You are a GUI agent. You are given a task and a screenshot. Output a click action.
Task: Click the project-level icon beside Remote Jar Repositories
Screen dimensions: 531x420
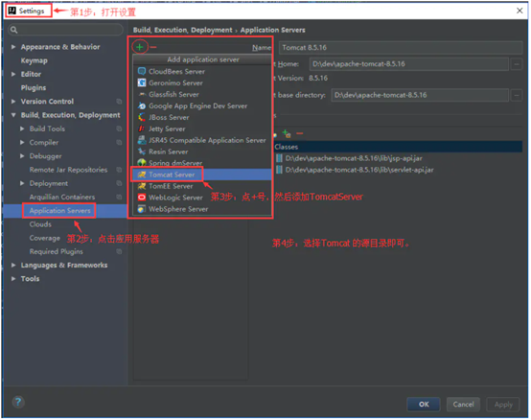(119, 170)
